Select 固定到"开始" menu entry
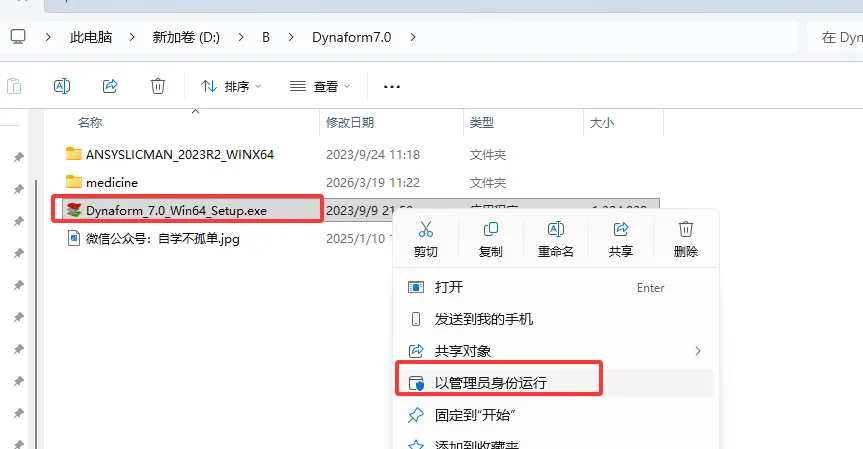 pyautogui.click(x=556, y=415)
